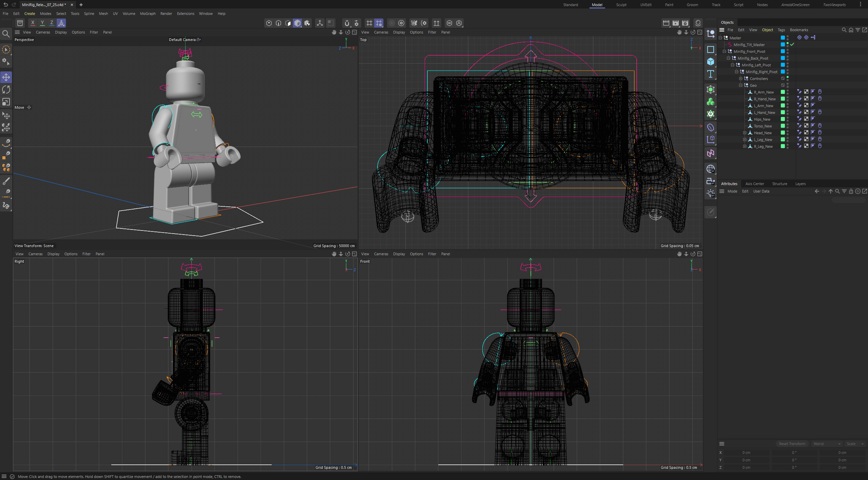Click the Reset Transform button
The height and width of the screenshot is (480, 868).
coord(792,444)
